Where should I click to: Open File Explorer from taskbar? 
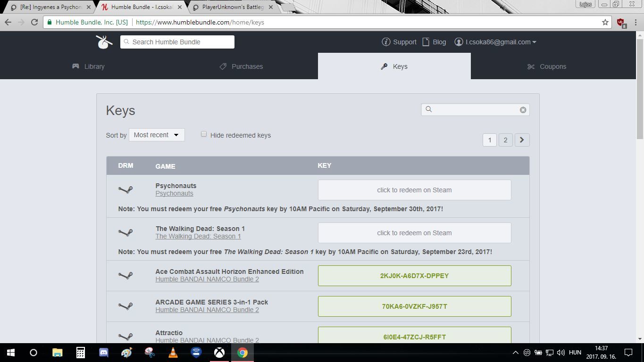click(57, 353)
